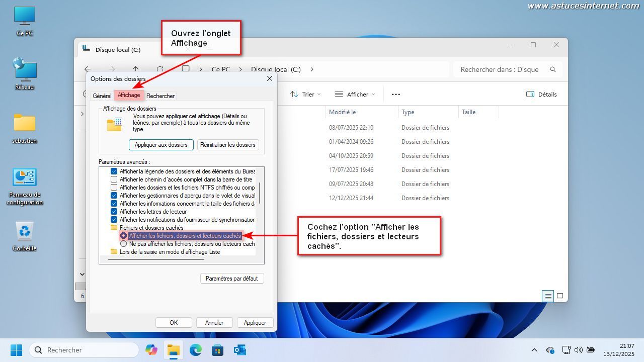Viewport: 644px width, 362px height.
Task: Open the Copilot taskbar icon
Action: tap(151, 350)
